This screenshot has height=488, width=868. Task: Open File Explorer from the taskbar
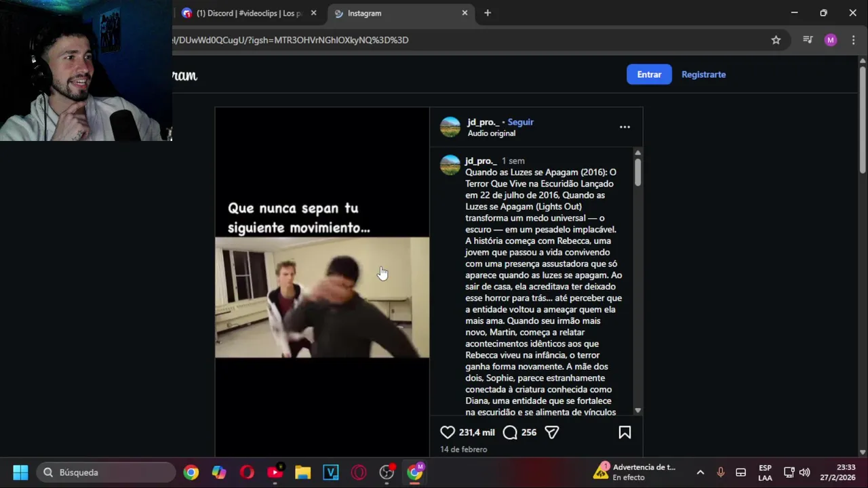[302, 472]
